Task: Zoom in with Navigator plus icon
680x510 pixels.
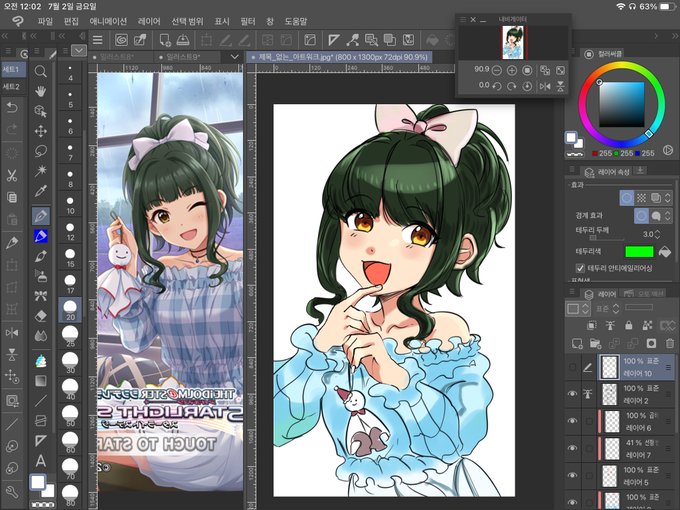Action: click(x=512, y=70)
